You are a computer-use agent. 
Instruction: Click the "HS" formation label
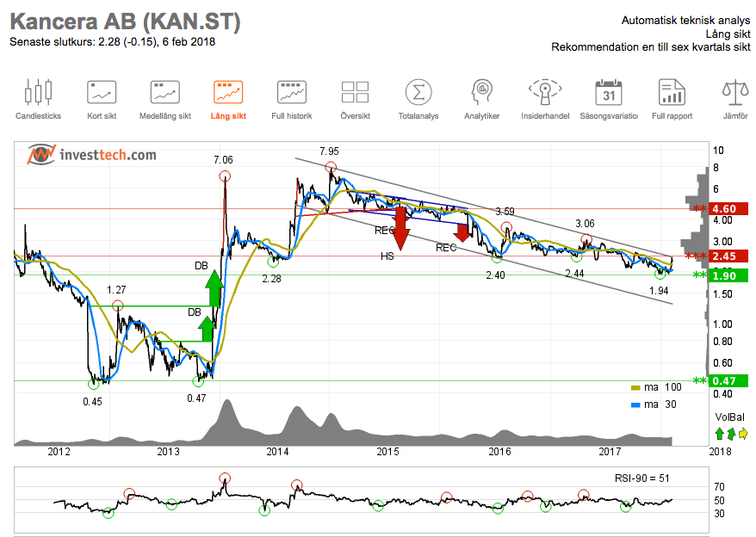pos(387,256)
